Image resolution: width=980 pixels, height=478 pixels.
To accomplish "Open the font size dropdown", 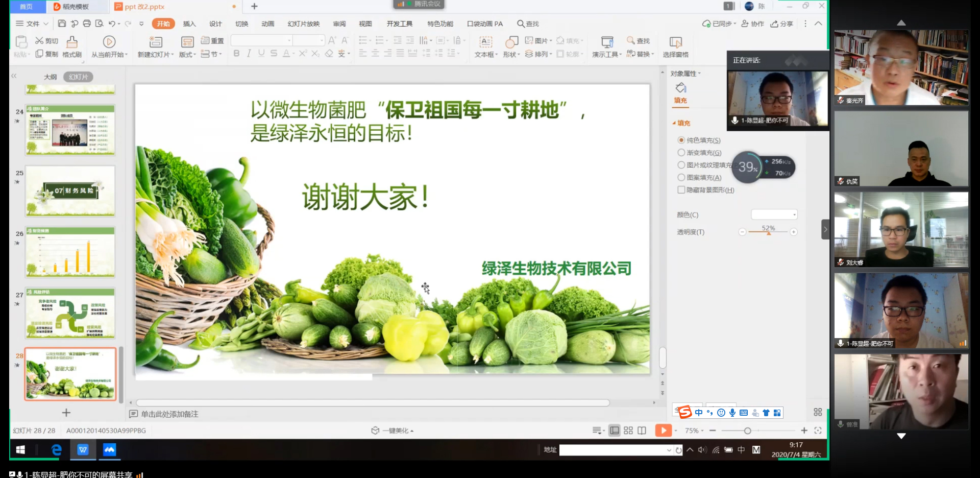I will [x=322, y=40].
